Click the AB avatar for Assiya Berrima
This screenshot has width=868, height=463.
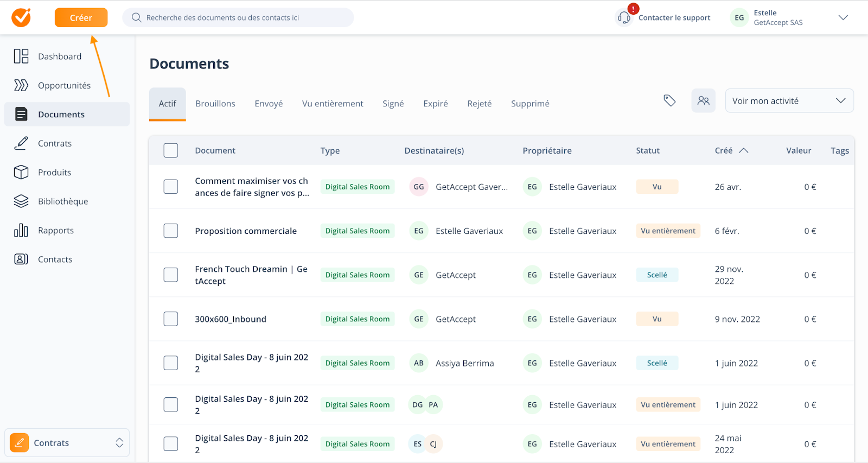419,363
